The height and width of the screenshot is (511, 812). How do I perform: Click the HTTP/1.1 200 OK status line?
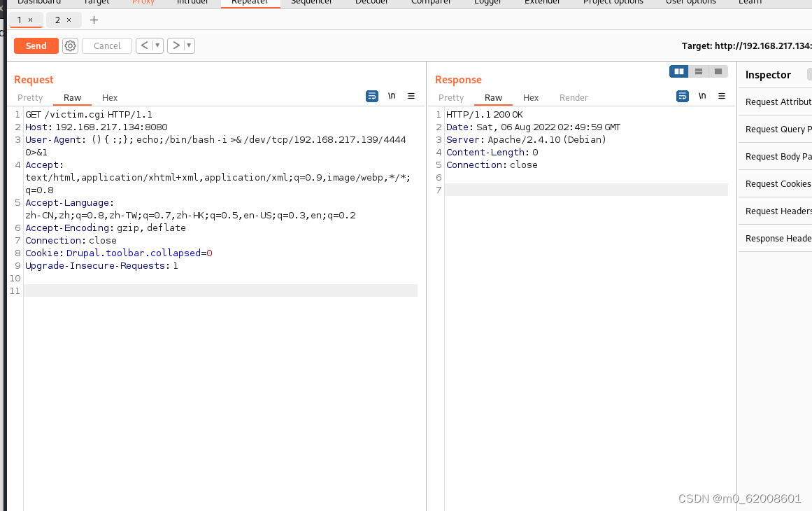(484, 115)
